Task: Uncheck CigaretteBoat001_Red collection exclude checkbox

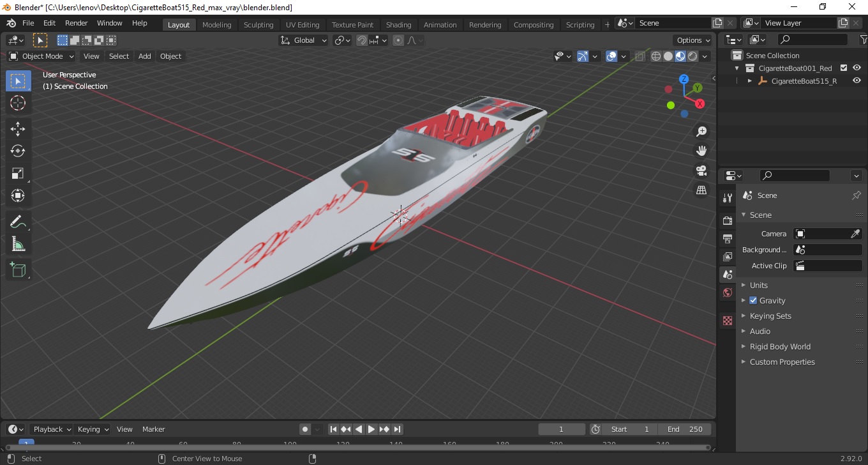Action: pyautogui.click(x=844, y=68)
